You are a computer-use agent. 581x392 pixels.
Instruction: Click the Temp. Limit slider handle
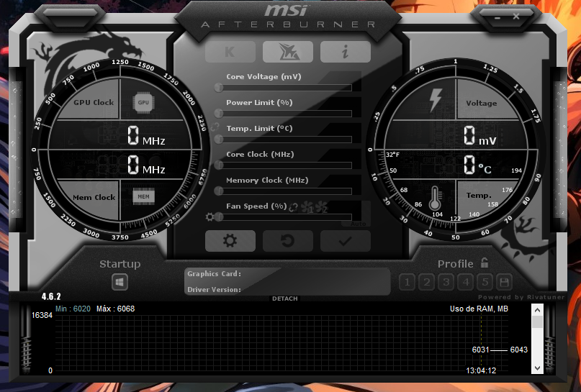point(219,140)
